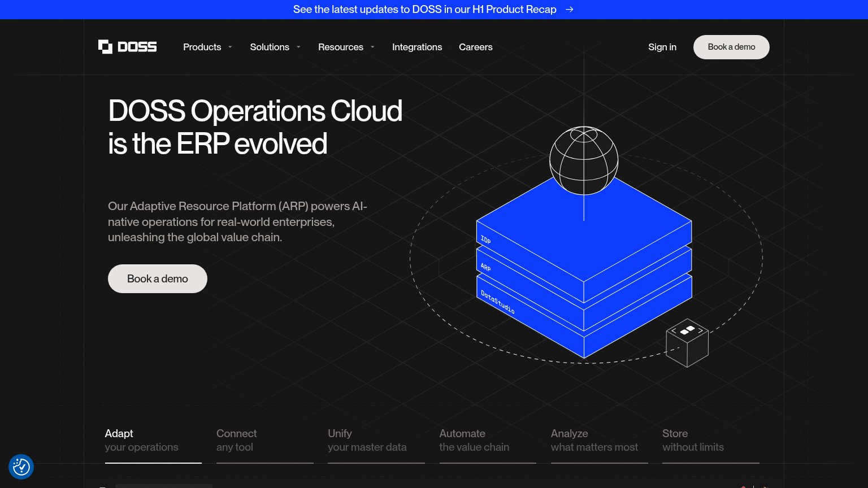Click the heading "DOSS Operations Cloud"

pyautogui.click(x=255, y=111)
